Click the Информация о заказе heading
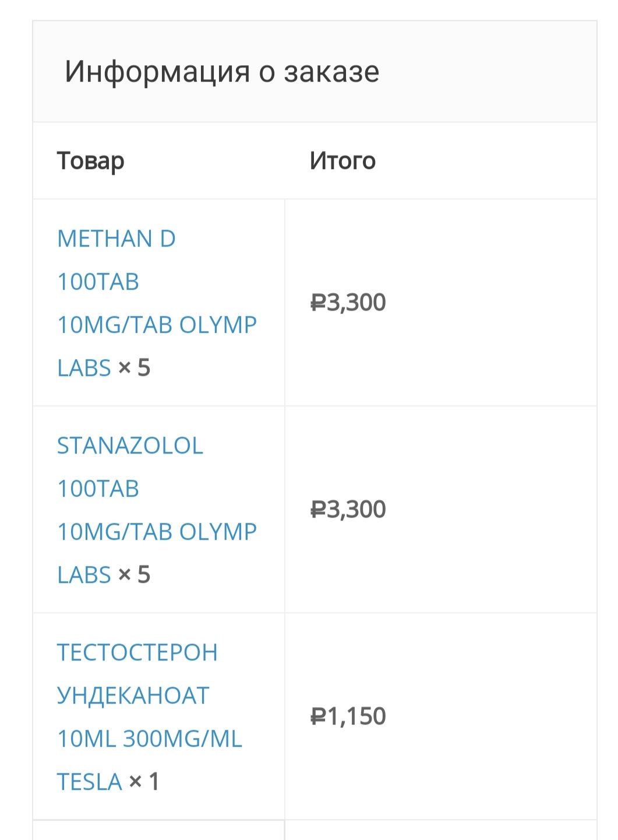The height and width of the screenshot is (840, 618). click(222, 72)
